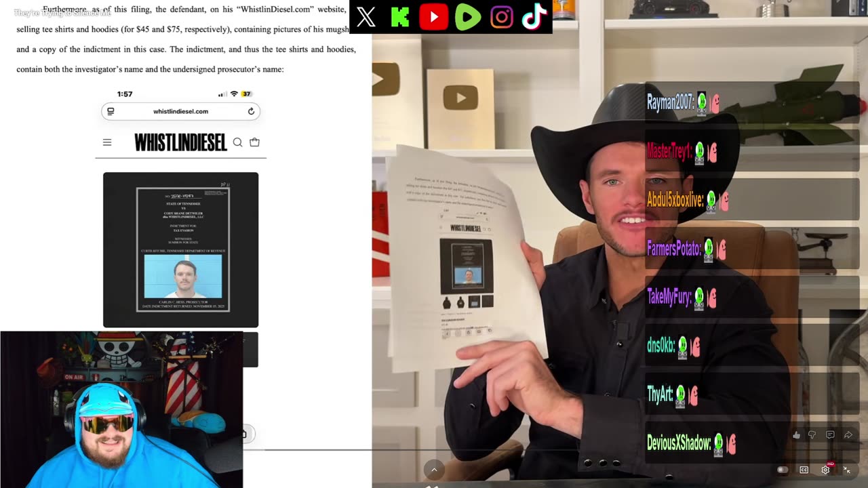This screenshot has width=868, height=488.
Task: Click the username ThyArt in chat
Action: [x=660, y=394]
